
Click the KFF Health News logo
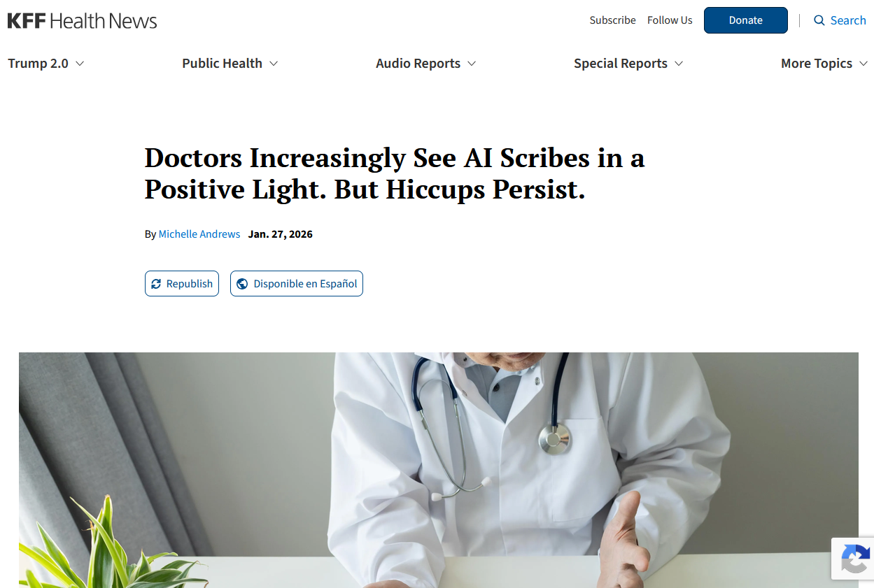83,20
